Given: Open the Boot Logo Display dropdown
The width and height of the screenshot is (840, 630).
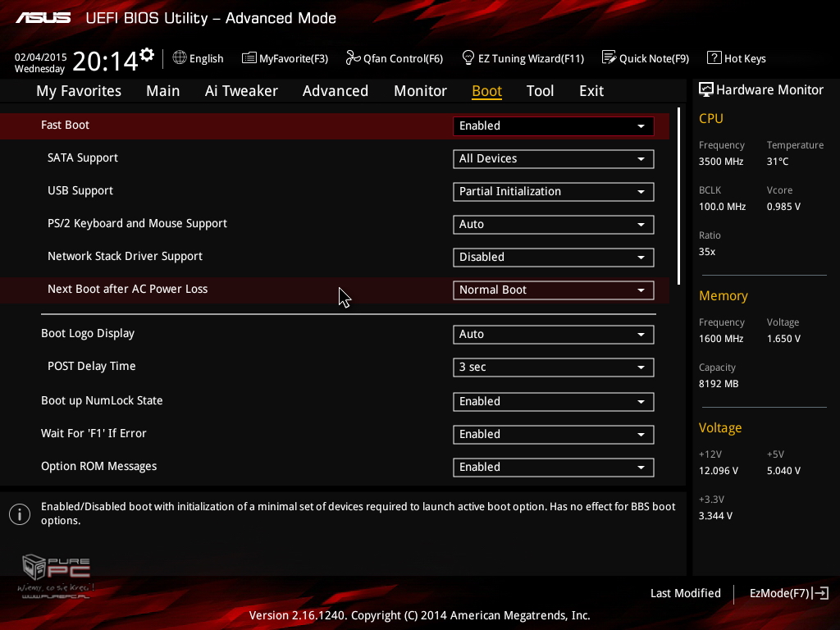Looking at the screenshot, I should 553,335.
